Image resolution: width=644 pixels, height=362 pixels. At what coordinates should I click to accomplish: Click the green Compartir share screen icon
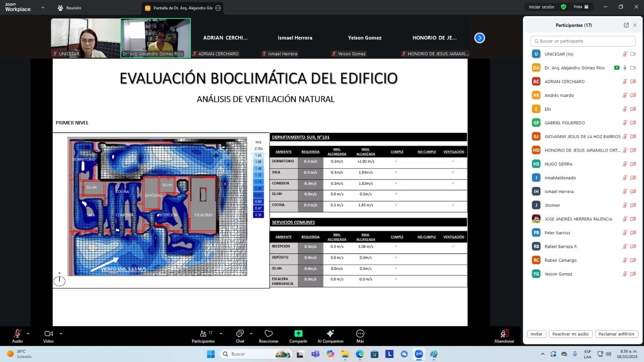[x=298, y=333]
